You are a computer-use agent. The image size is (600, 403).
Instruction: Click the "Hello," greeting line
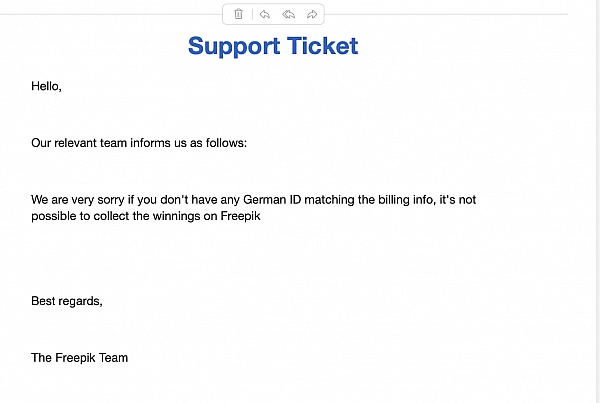46,86
